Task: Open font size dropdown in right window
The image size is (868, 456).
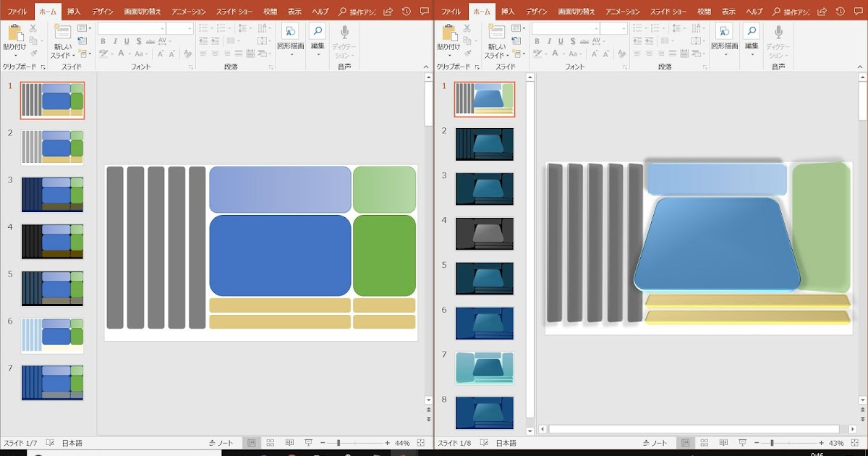Action: (x=624, y=29)
